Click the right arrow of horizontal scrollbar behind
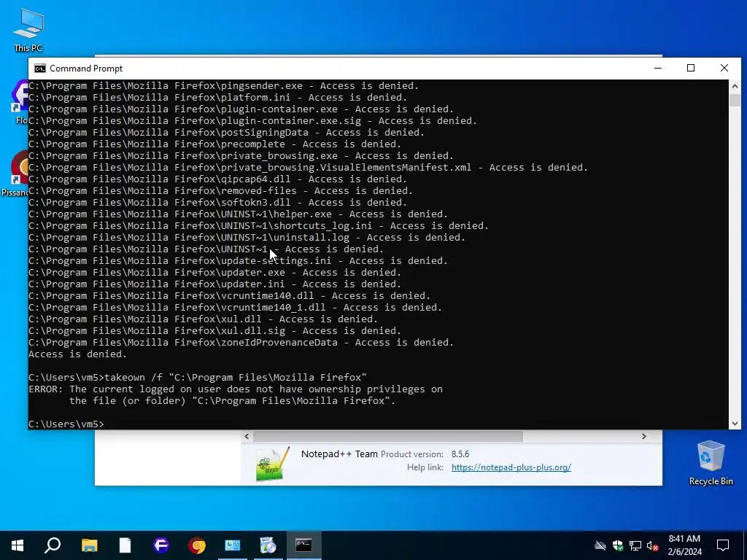This screenshot has height=560, width=747. (x=643, y=436)
